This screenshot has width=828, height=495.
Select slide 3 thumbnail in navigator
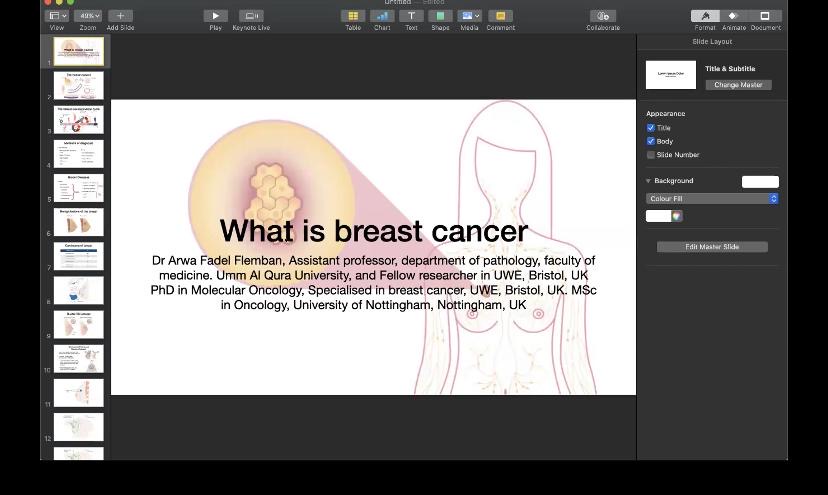(x=79, y=119)
